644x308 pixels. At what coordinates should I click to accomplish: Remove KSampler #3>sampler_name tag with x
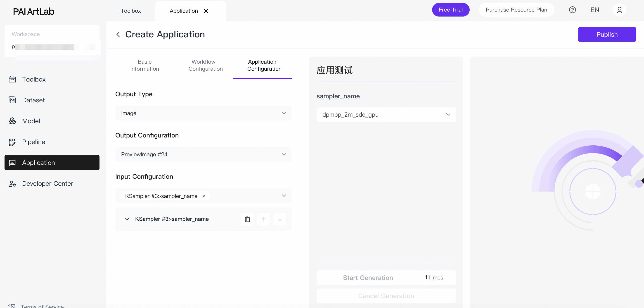pyautogui.click(x=204, y=196)
